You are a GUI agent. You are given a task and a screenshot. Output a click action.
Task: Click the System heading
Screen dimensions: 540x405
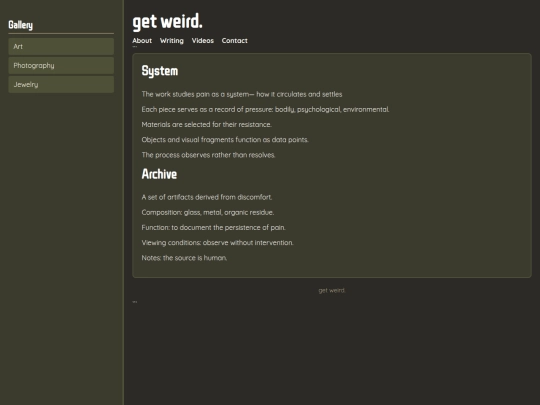coord(160,71)
